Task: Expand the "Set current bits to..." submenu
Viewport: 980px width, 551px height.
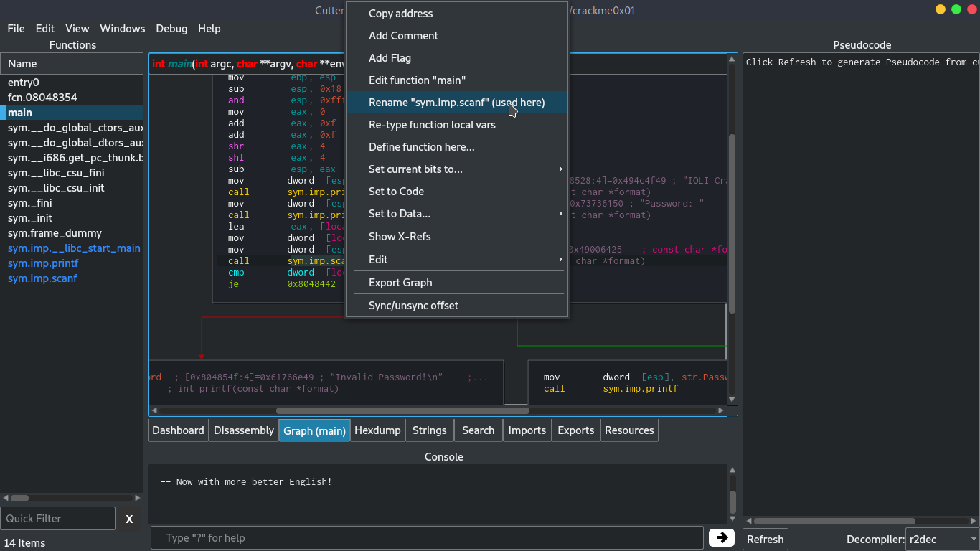Action: pyautogui.click(x=420, y=169)
